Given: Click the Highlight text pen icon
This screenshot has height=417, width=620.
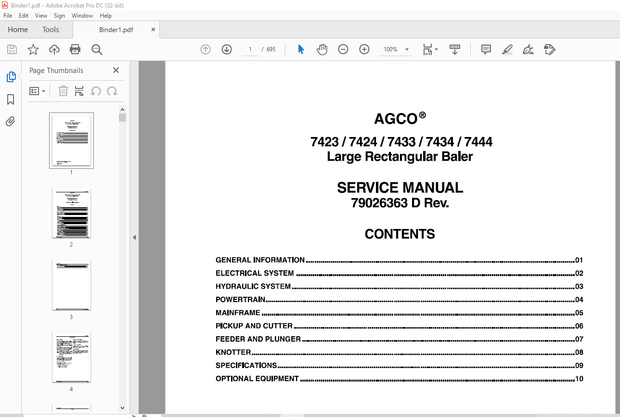Looking at the screenshot, I should 507,49.
